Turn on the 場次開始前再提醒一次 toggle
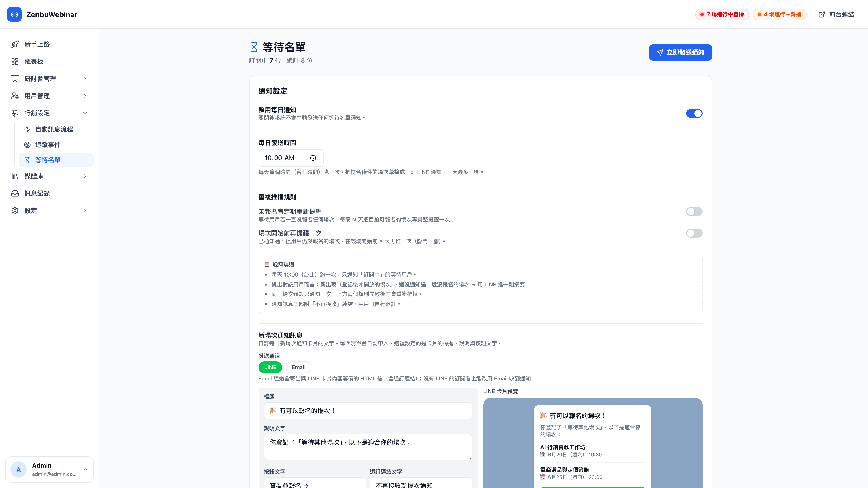The width and height of the screenshot is (868, 488). [694, 233]
